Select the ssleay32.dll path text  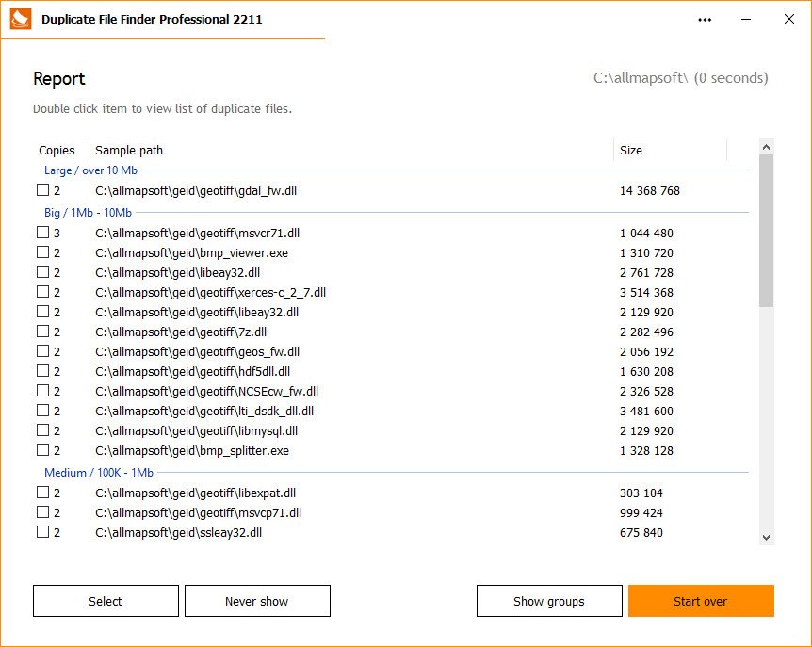coord(179,532)
